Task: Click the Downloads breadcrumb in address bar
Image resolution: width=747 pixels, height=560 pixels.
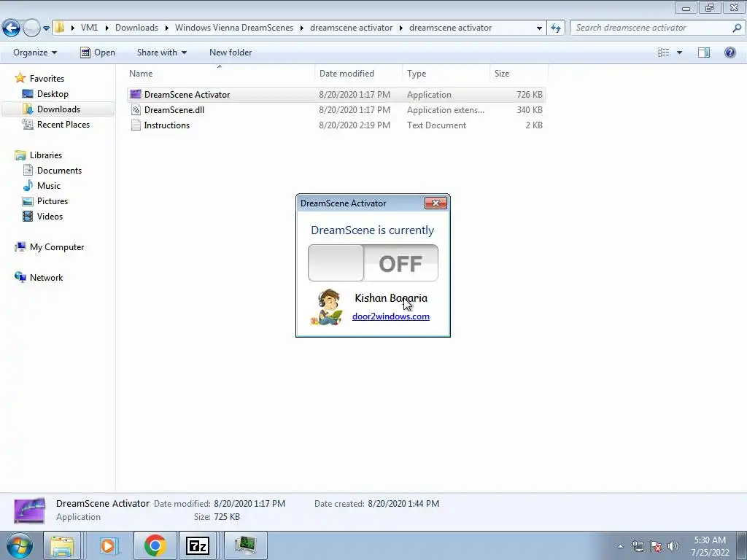Action: (136, 28)
